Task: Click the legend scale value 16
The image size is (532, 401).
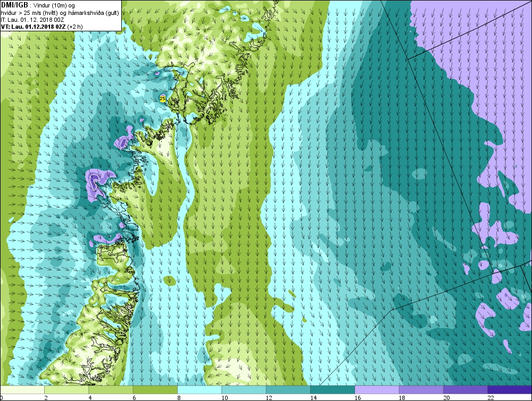Action: tap(358, 398)
